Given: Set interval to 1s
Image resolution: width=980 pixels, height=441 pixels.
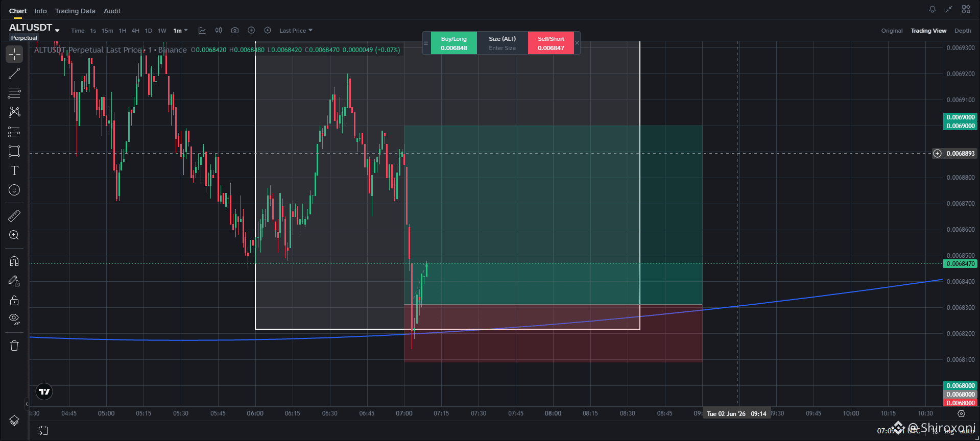Looking at the screenshot, I should [93, 31].
